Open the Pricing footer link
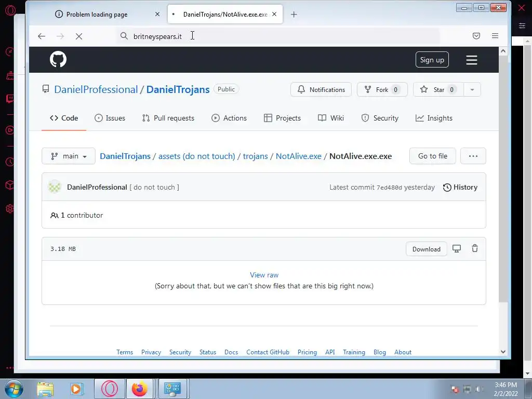Screen dimensions: 532x399 point(307,352)
